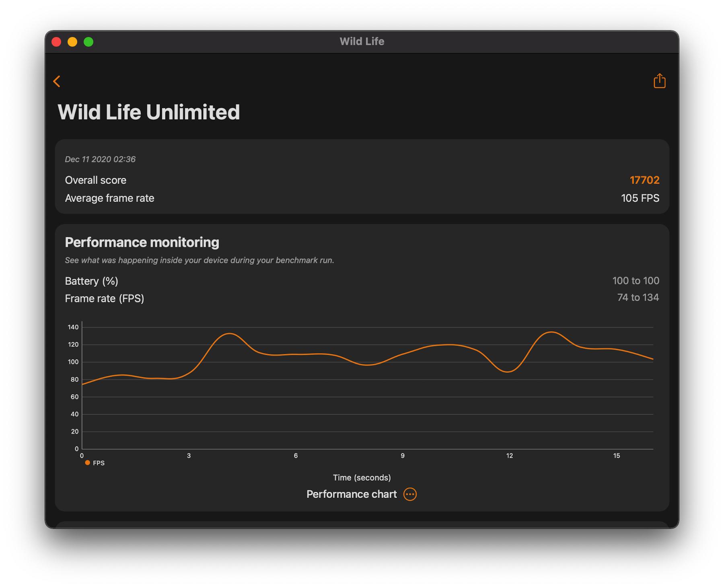Image resolution: width=724 pixels, height=588 pixels.
Task: Click the overall score value 17702
Action: pos(644,180)
